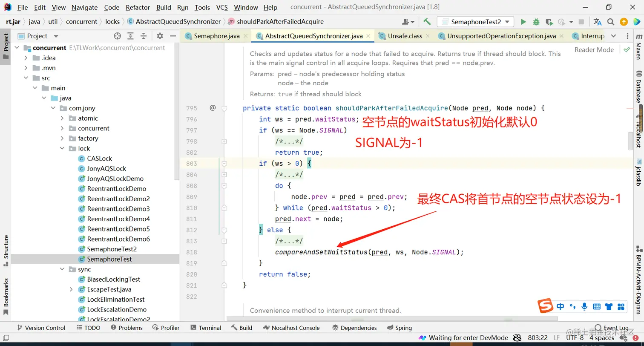Click the UTF-8 encoding in status bar

(x=575, y=338)
